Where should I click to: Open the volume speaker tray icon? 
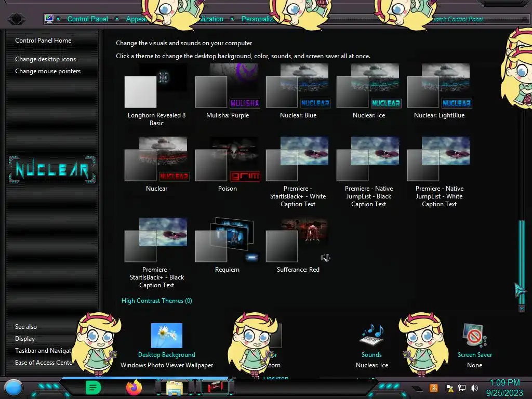(474, 388)
